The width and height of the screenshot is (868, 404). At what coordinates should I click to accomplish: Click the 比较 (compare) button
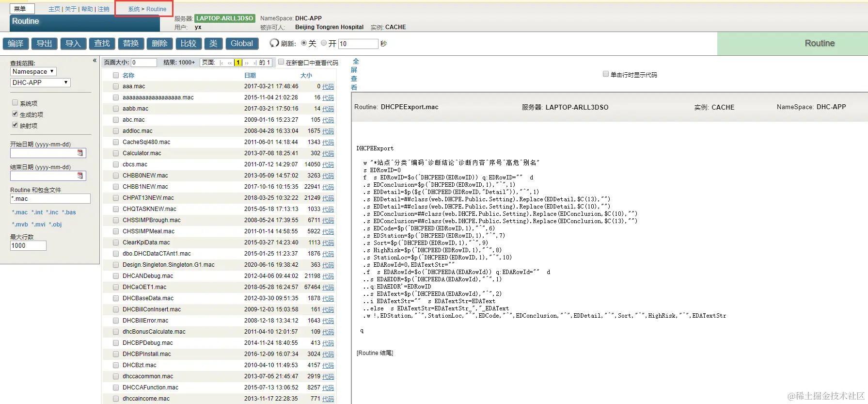(x=189, y=44)
